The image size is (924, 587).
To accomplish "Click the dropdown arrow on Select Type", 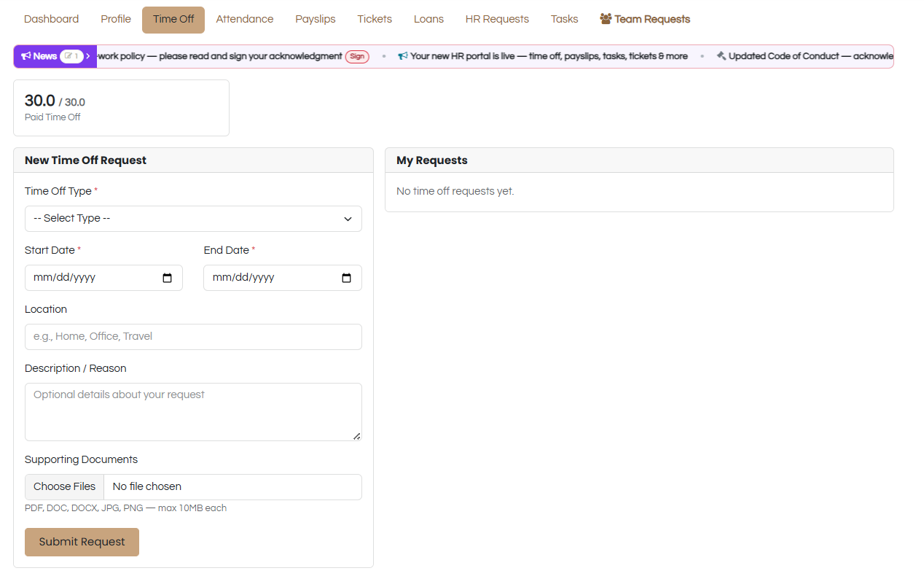I will (x=348, y=219).
